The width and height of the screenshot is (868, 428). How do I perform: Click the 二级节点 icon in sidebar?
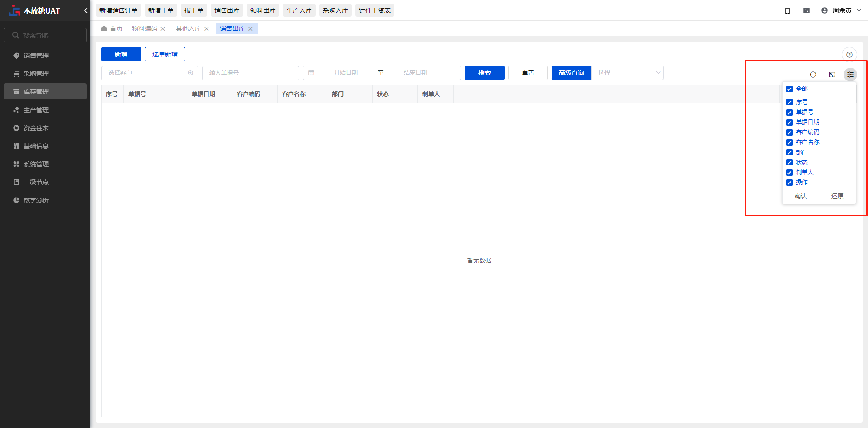pos(16,182)
